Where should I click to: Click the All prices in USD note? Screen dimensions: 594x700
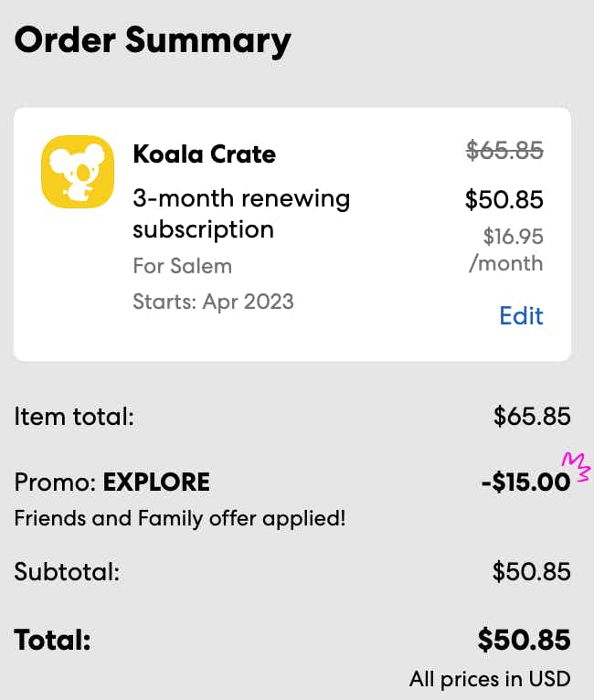point(490,679)
